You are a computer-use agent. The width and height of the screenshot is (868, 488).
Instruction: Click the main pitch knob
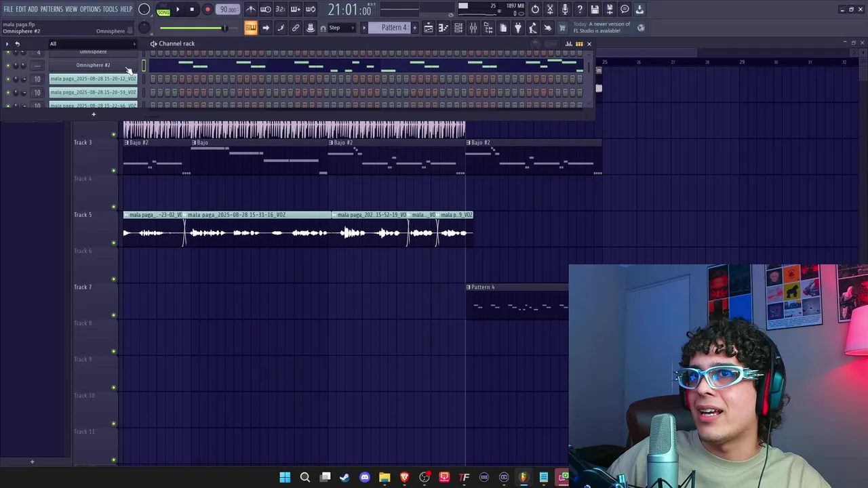click(144, 28)
